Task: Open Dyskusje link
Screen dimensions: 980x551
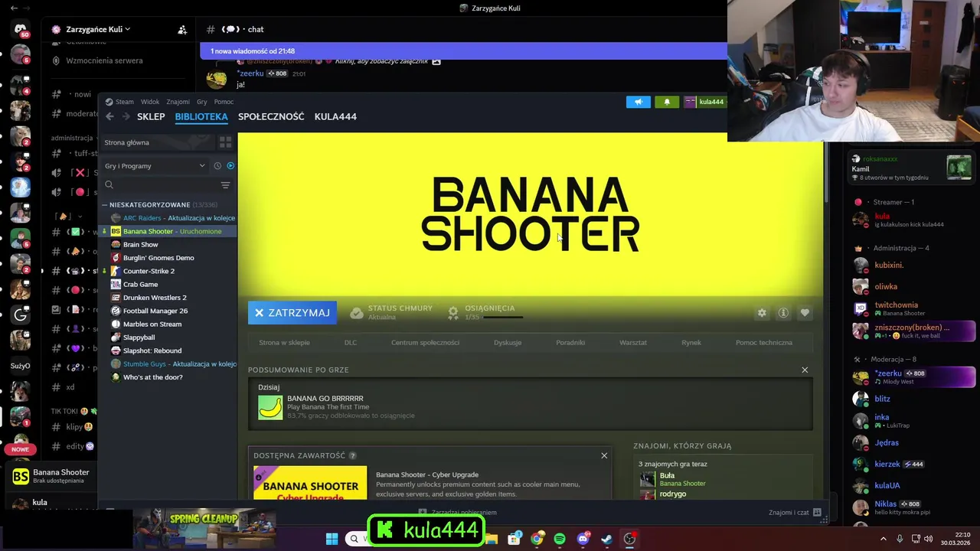Action: [x=508, y=343]
